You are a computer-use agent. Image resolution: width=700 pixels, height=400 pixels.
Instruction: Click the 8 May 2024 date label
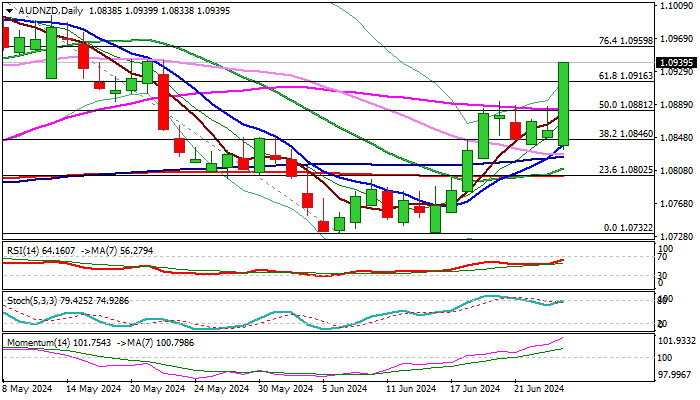point(28,389)
